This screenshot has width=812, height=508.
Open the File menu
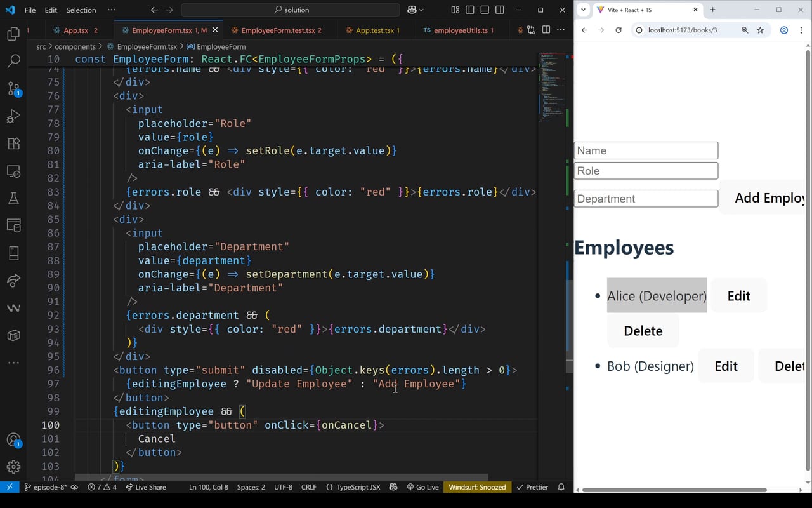(30, 10)
